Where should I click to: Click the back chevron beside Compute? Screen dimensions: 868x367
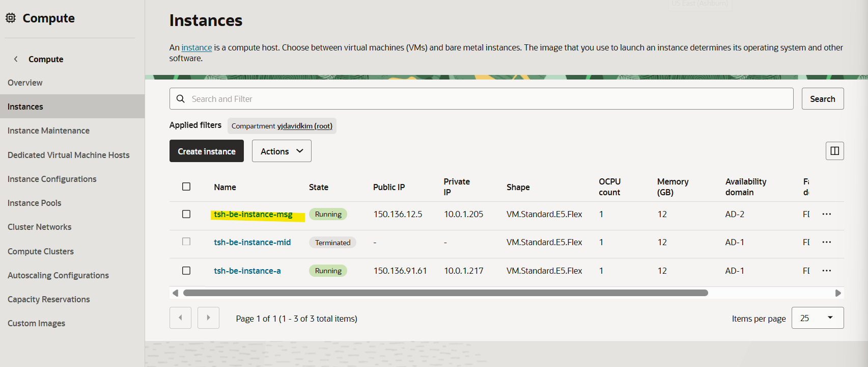tap(16, 59)
